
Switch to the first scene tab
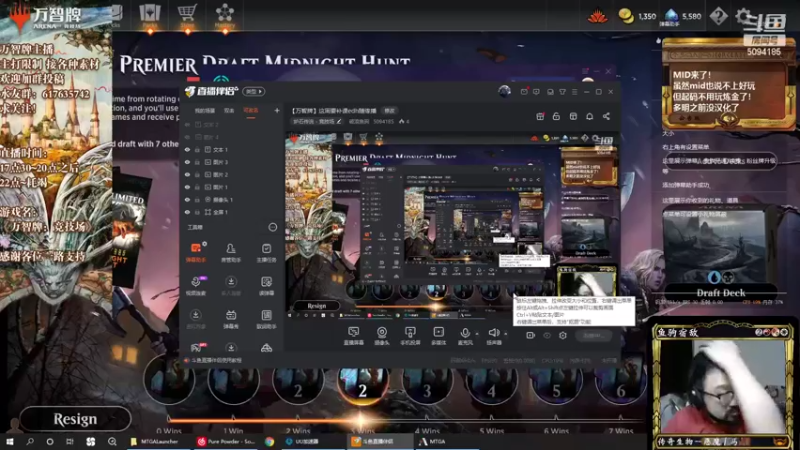pos(205,111)
